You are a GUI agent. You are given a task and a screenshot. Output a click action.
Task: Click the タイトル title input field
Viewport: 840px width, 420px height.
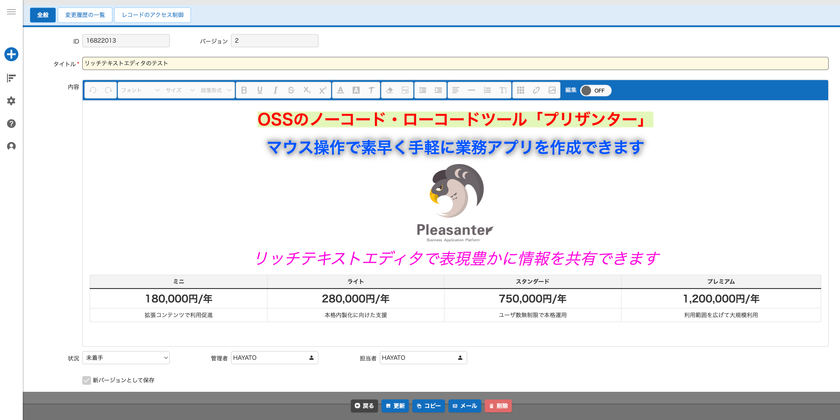[x=455, y=63]
